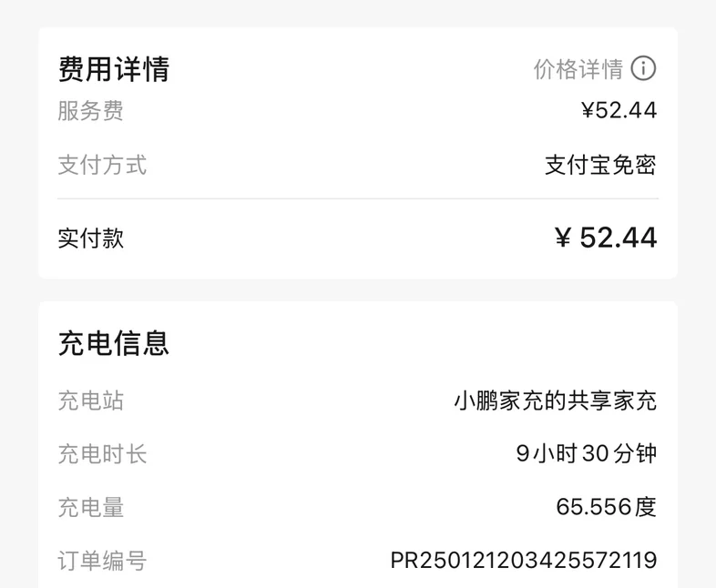
Task: Tap the 服务费 label
Action: point(90,111)
